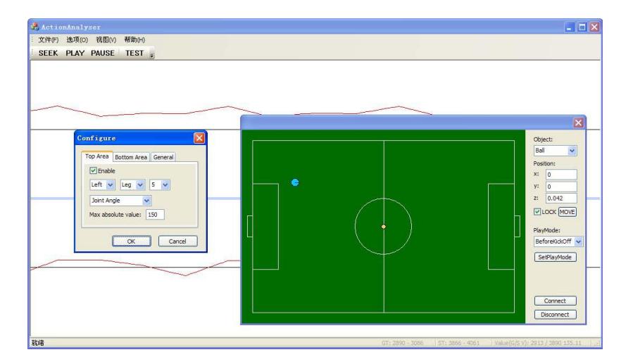Click the toolbar overflow arrow after TEST
Image resolution: width=633 pixels, height=364 pixels.
152,54
